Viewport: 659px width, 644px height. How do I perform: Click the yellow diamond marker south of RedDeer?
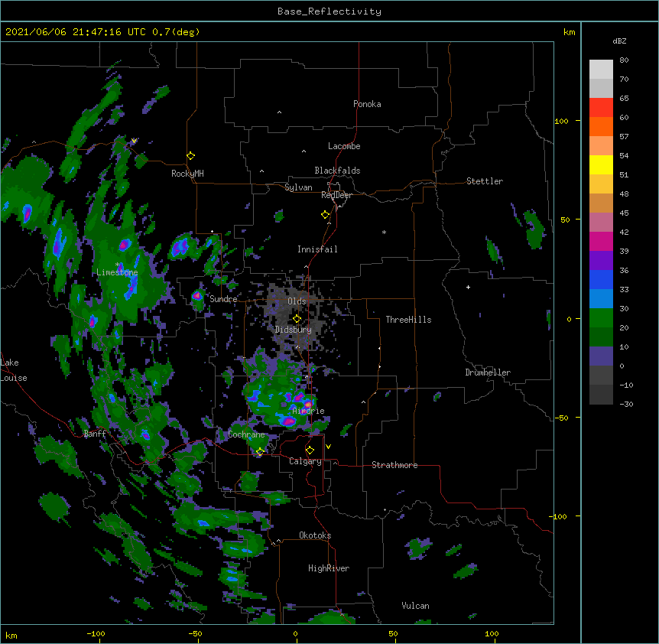325,215
